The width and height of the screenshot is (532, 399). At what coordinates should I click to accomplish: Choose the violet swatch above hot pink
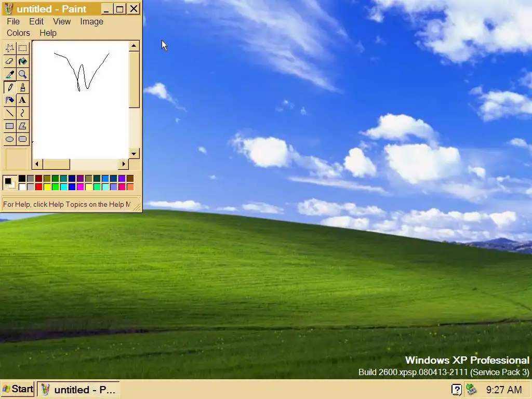(122, 179)
